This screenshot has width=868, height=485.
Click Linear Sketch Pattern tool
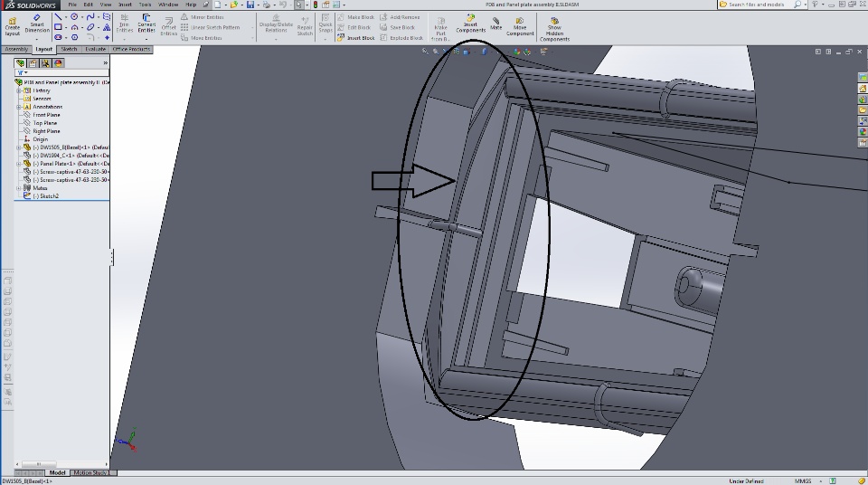pos(211,27)
